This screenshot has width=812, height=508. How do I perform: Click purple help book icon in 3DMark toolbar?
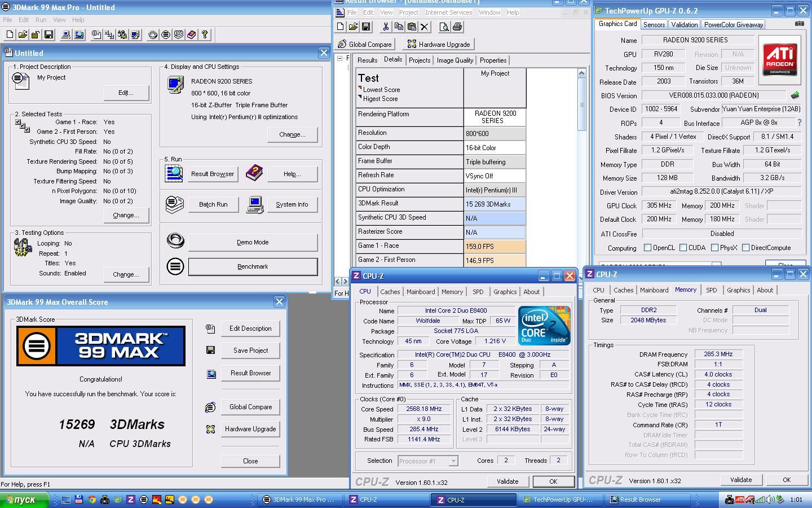(192, 34)
